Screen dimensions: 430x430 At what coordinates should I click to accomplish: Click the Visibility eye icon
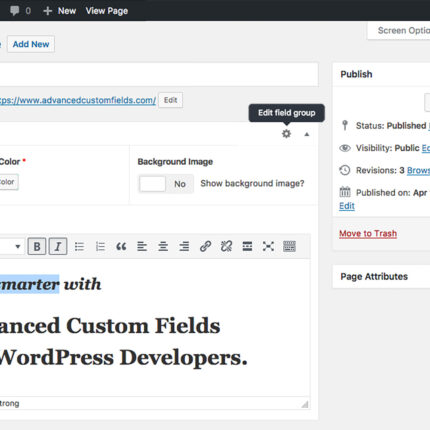pos(345,148)
